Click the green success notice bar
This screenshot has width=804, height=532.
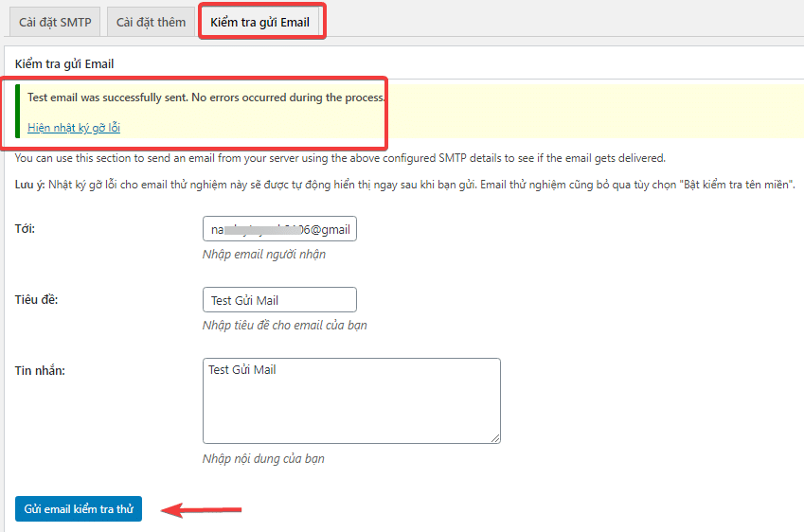[18, 113]
